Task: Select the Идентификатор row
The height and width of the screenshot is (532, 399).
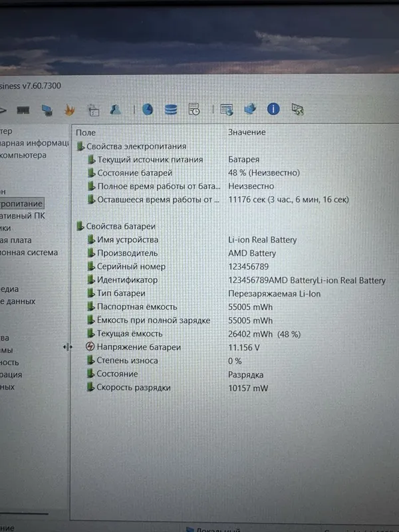Action: coord(236,280)
